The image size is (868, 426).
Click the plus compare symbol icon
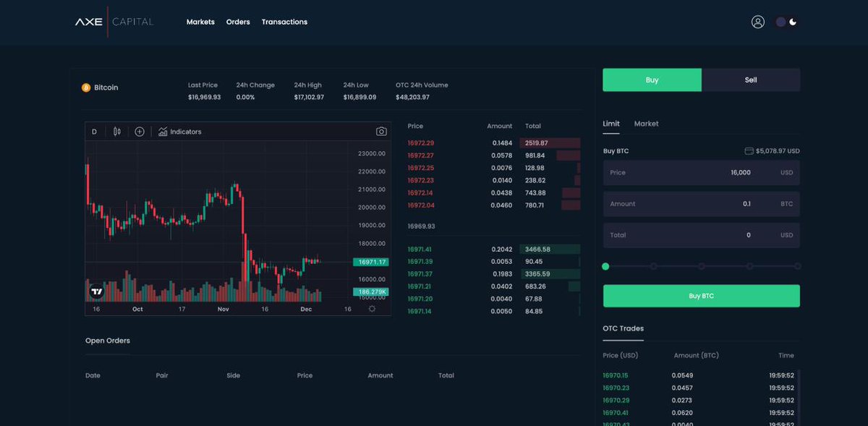(x=139, y=131)
